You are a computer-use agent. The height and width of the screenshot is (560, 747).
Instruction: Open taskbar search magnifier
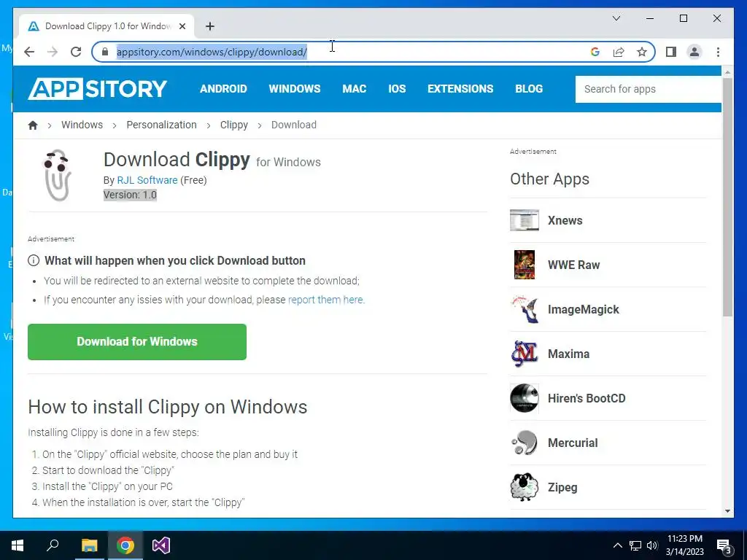53,545
